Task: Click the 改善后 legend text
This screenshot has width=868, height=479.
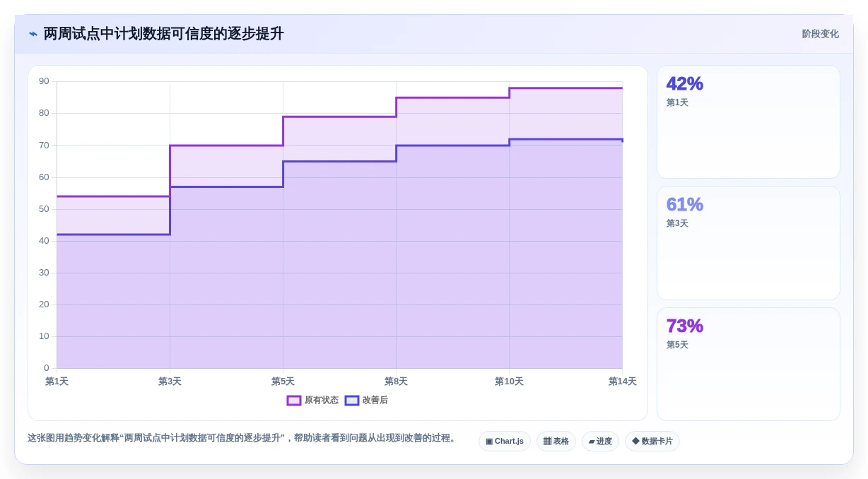Action: click(375, 401)
